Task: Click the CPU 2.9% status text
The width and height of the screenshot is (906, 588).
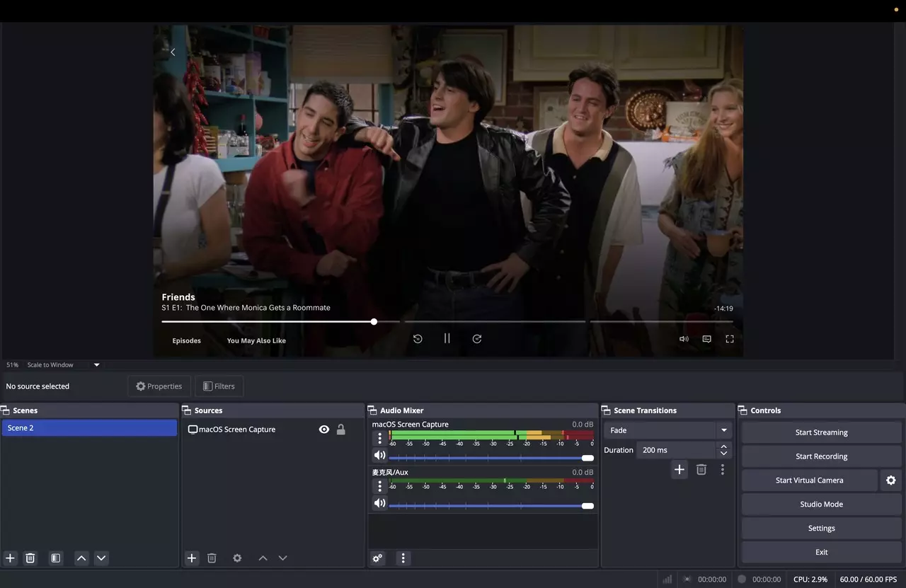Action: 810,580
